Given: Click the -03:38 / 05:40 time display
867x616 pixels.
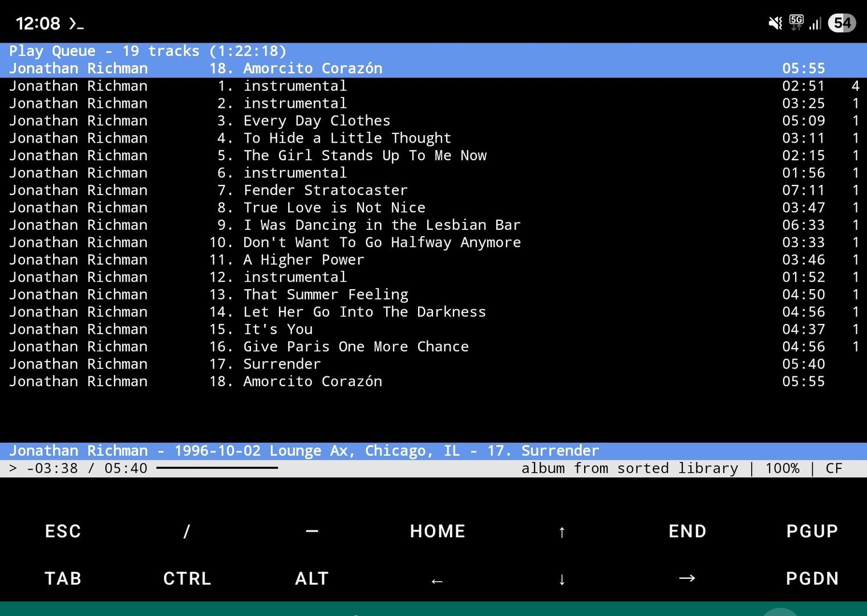Looking at the screenshot, I should [x=87, y=468].
